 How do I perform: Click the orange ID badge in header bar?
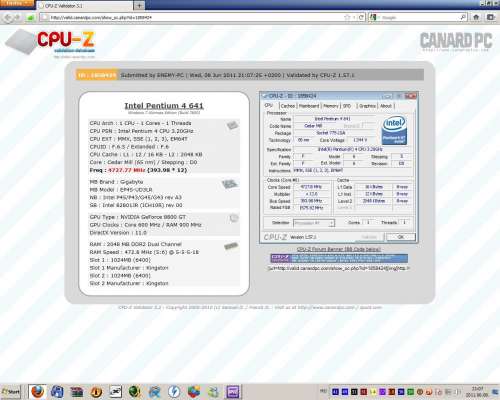point(97,75)
